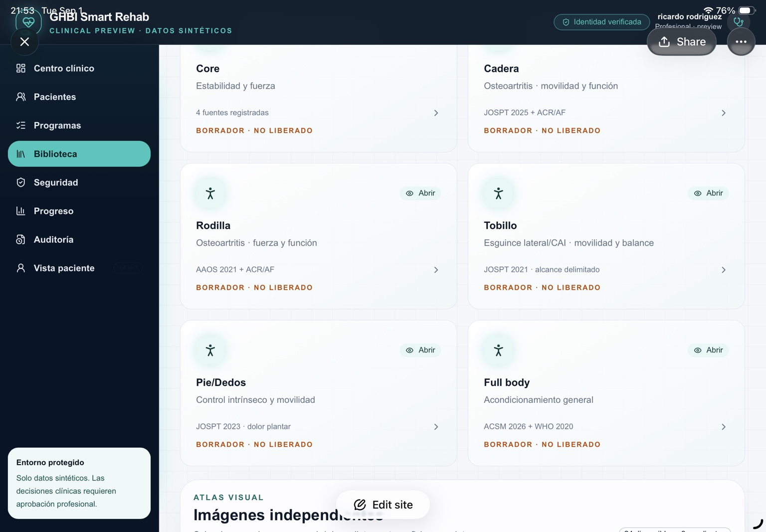Click the Tobillo body figure icon
The height and width of the screenshot is (532, 766).
[x=498, y=193]
